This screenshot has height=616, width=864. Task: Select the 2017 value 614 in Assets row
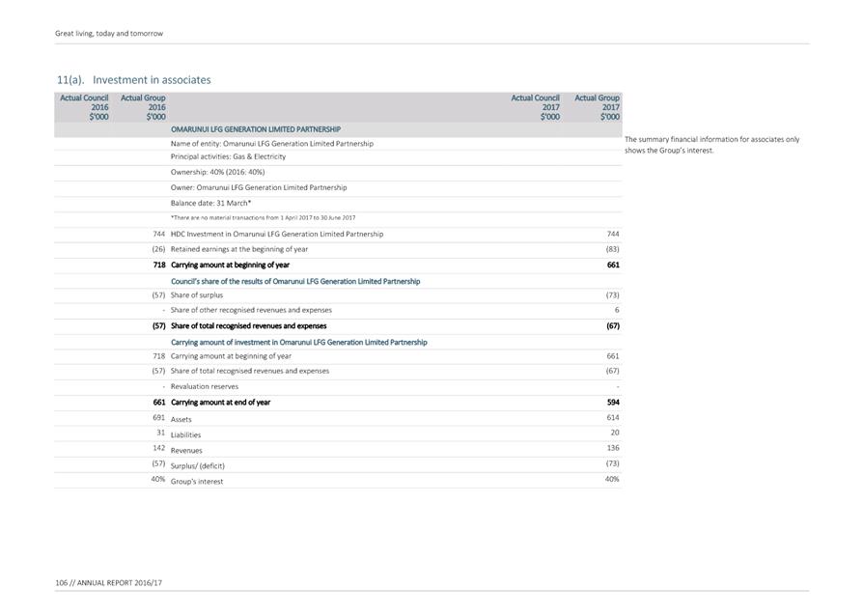[x=613, y=418]
